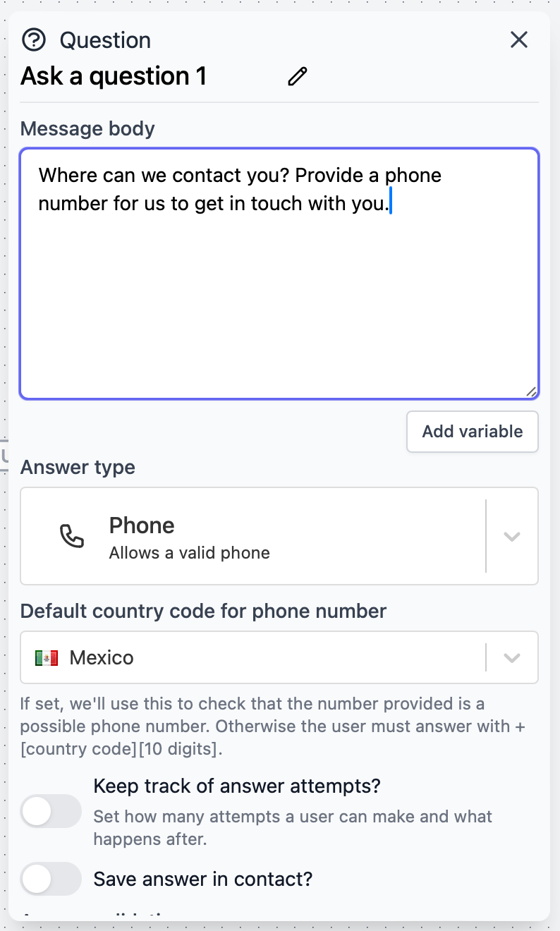560x931 pixels.
Task: Click the X icon to close the panel
Action: click(x=519, y=40)
